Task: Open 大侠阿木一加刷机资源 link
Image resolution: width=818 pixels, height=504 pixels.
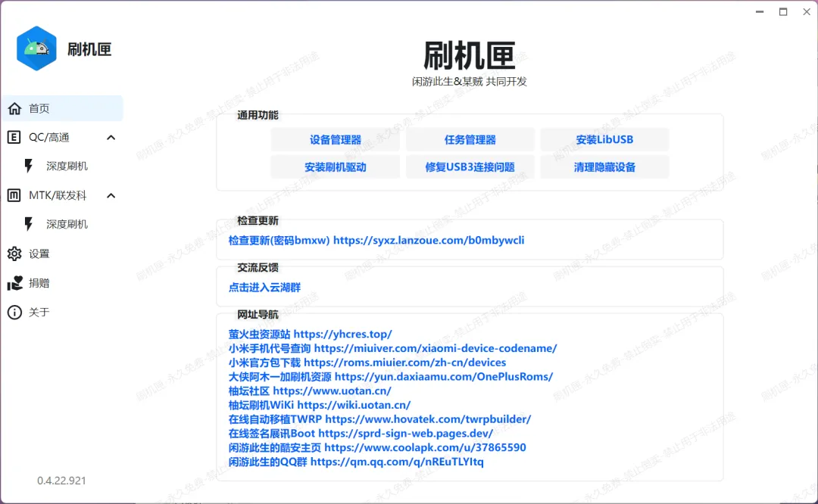Action: [390, 376]
